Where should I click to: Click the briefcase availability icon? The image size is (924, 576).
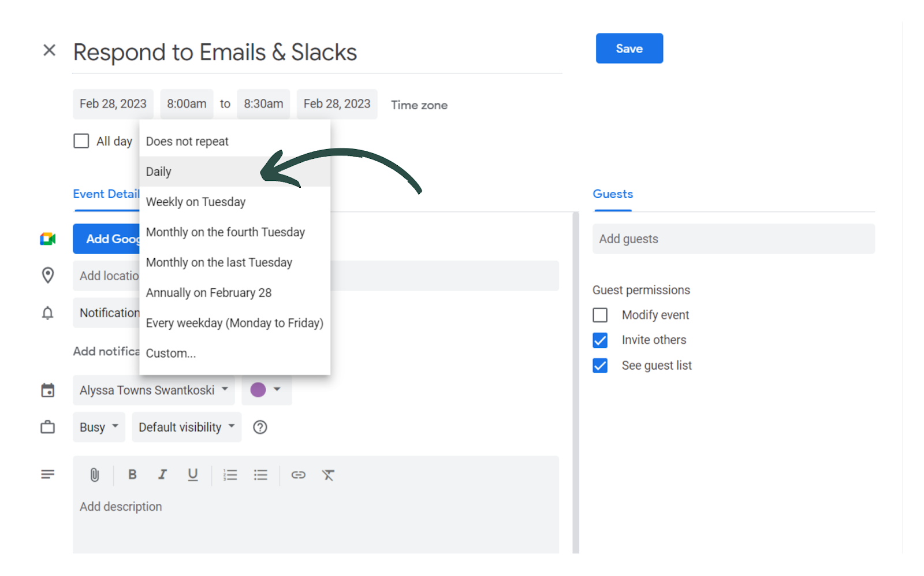point(48,428)
